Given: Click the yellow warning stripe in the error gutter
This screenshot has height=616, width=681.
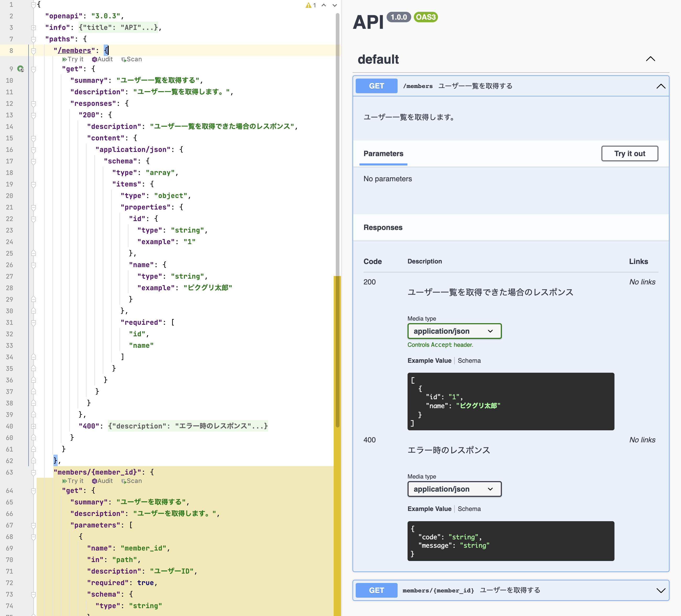Looking at the screenshot, I should pos(337,446).
